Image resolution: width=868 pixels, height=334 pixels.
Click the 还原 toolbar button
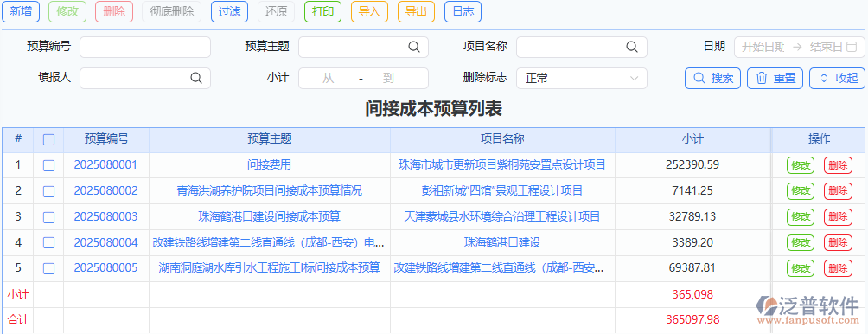click(277, 11)
